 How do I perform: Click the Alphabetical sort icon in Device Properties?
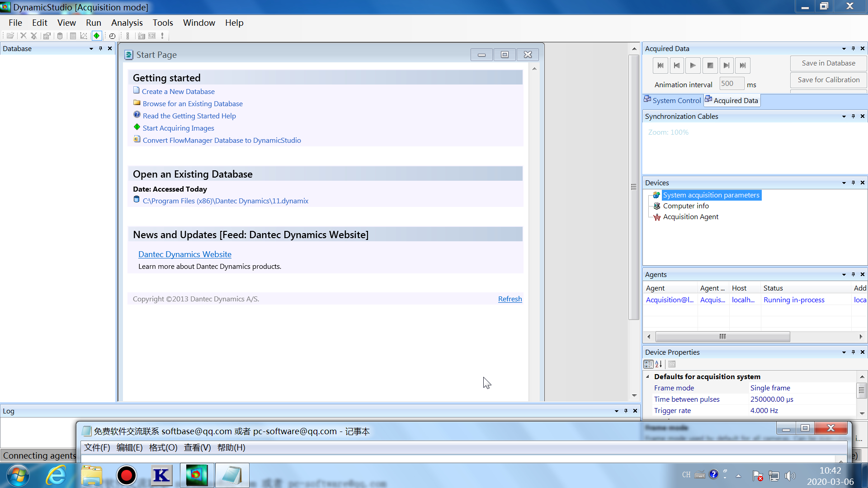click(x=659, y=364)
